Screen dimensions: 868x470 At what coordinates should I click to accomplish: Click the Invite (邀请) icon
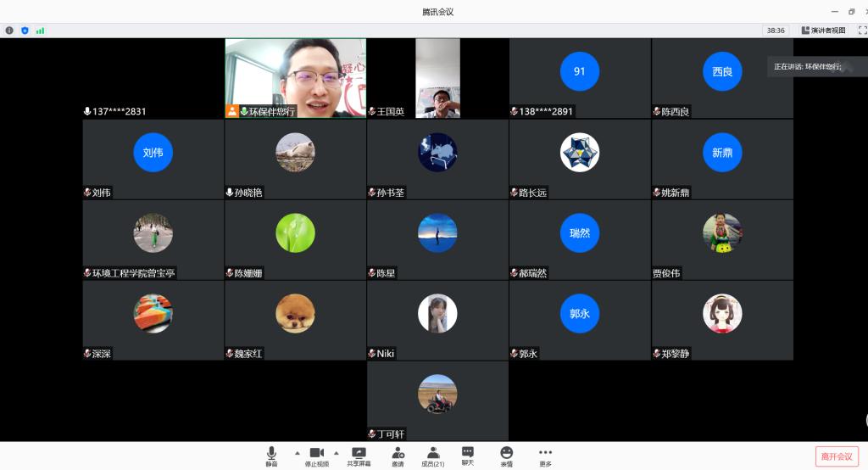[x=398, y=454]
